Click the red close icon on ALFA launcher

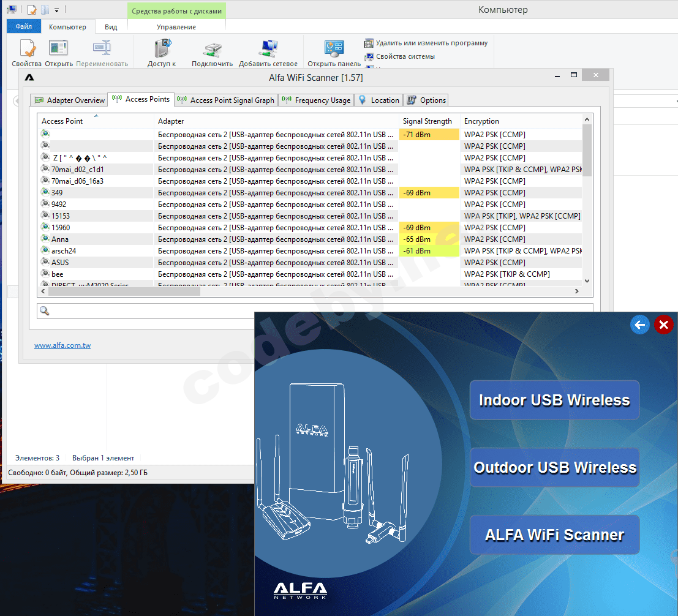(x=663, y=325)
